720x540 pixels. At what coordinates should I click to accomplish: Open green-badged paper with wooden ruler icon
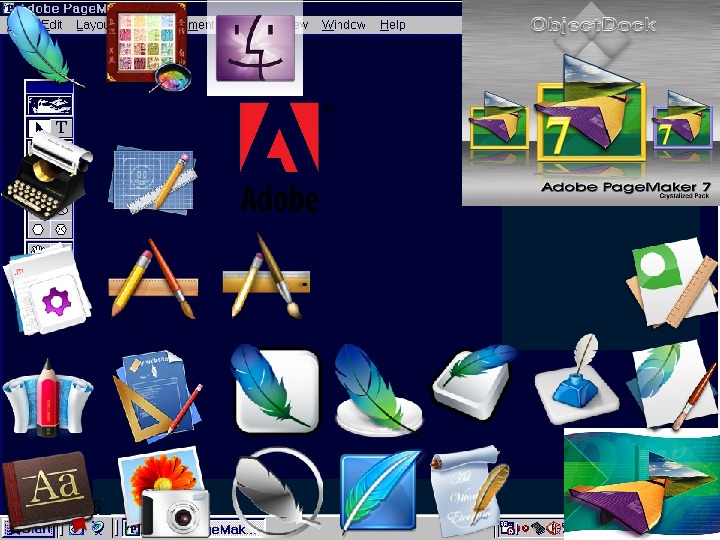672,282
